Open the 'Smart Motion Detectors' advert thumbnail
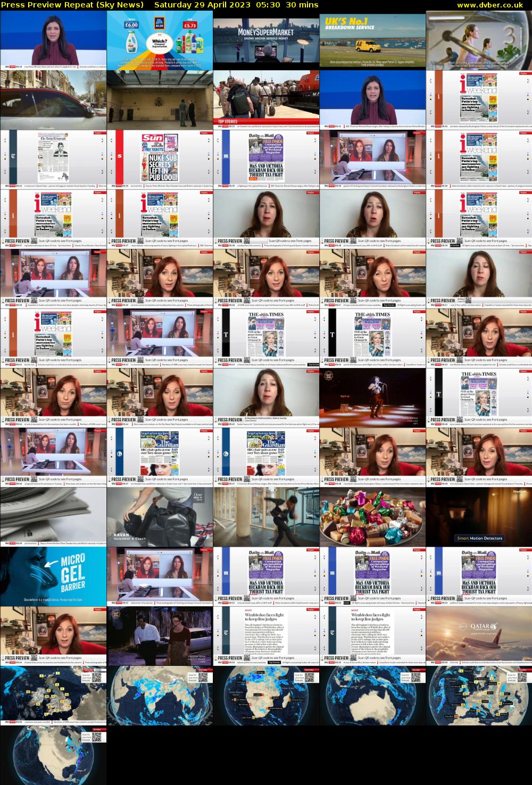The image size is (532, 785). [x=479, y=517]
